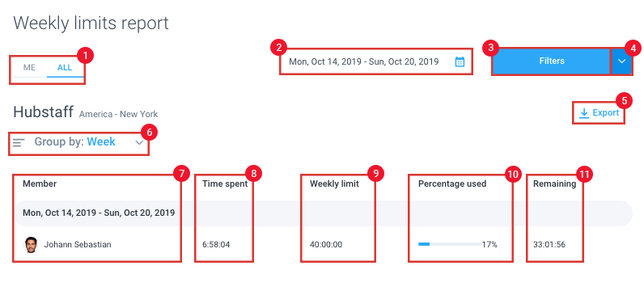
Task: Select the ALL tab
Action: click(x=65, y=68)
